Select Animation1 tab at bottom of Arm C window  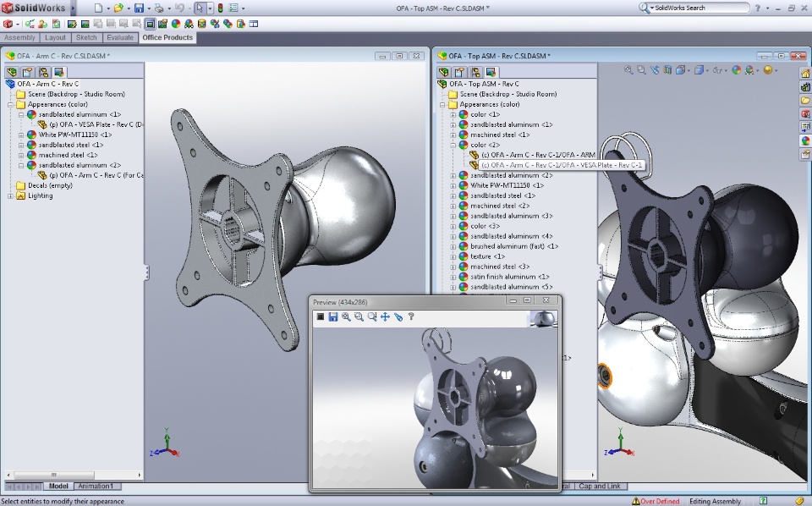(x=96, y=487)
